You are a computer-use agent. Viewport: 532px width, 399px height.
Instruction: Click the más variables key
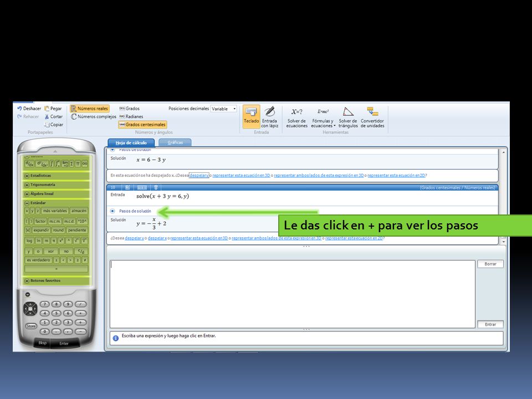click(x=55, y=211)
